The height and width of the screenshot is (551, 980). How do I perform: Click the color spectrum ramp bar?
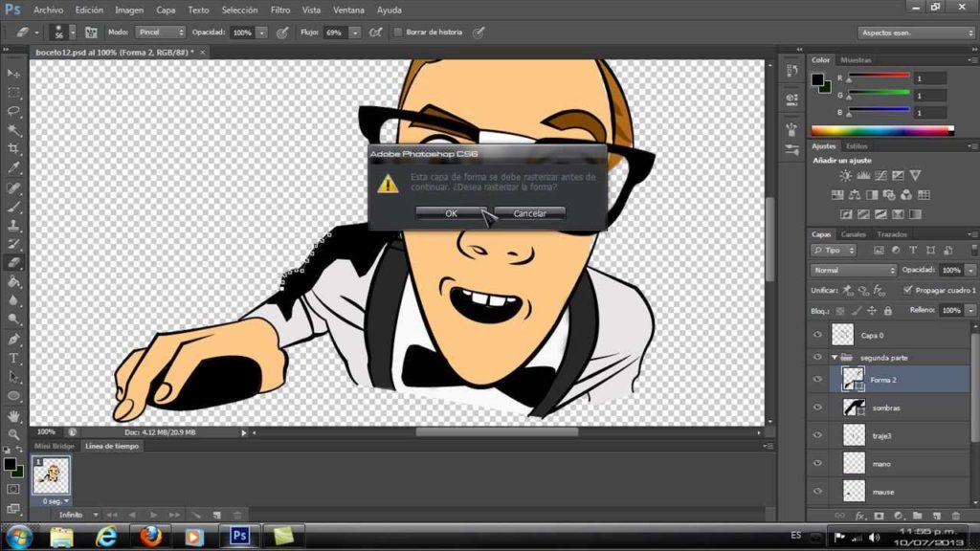click(881, 130)
